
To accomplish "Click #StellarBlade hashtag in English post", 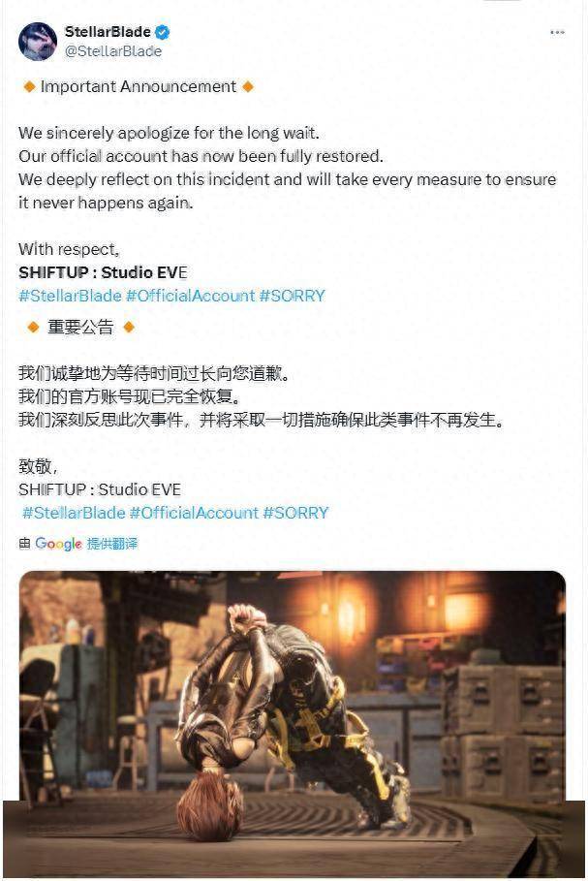I will tap(70, 296).
